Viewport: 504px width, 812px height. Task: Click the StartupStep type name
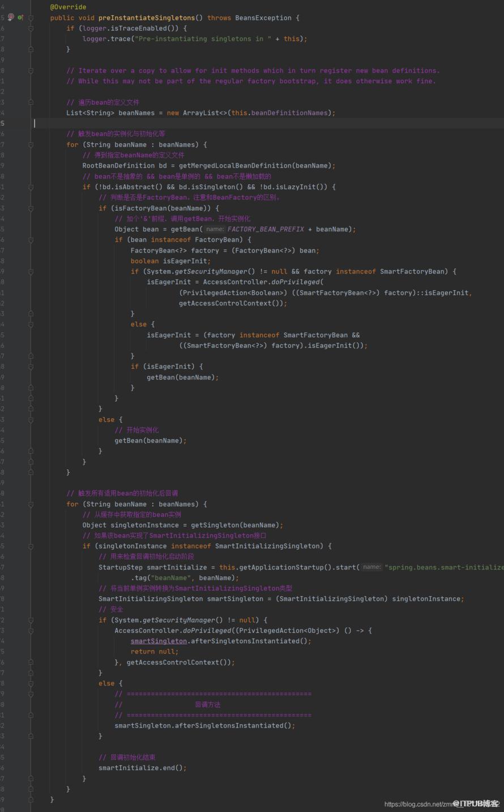click(x=121, y=567)
